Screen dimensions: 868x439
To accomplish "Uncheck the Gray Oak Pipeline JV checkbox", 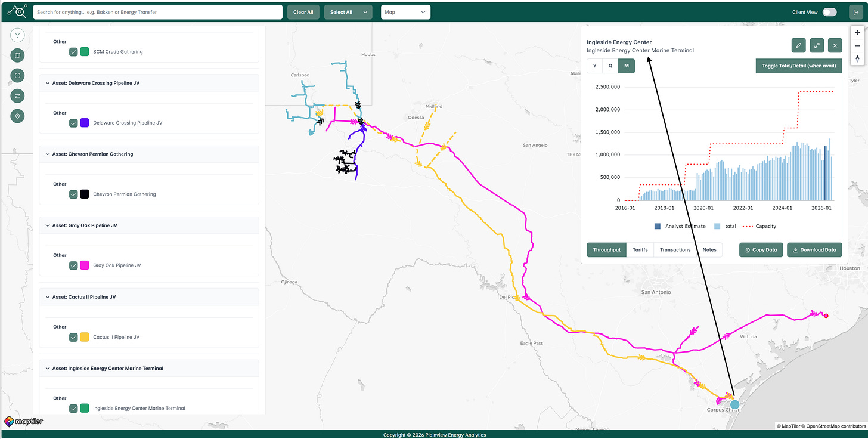I will coord(73,265).
